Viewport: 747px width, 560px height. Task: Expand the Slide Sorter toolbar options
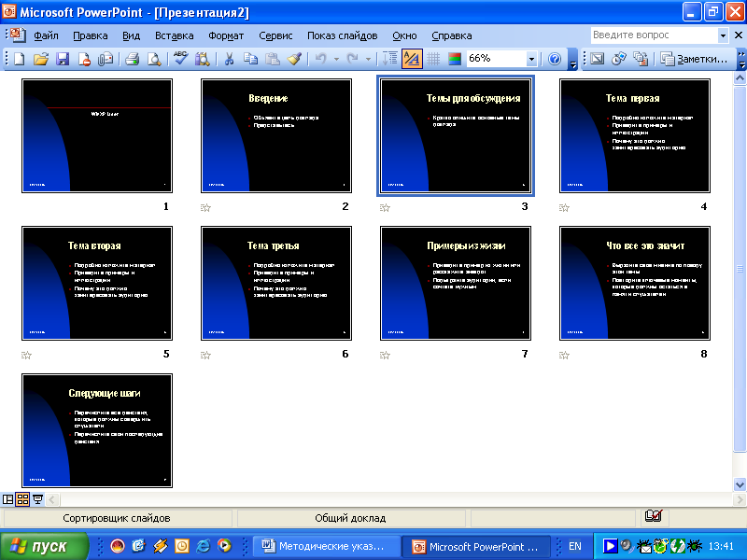click(x=741, y=60)
